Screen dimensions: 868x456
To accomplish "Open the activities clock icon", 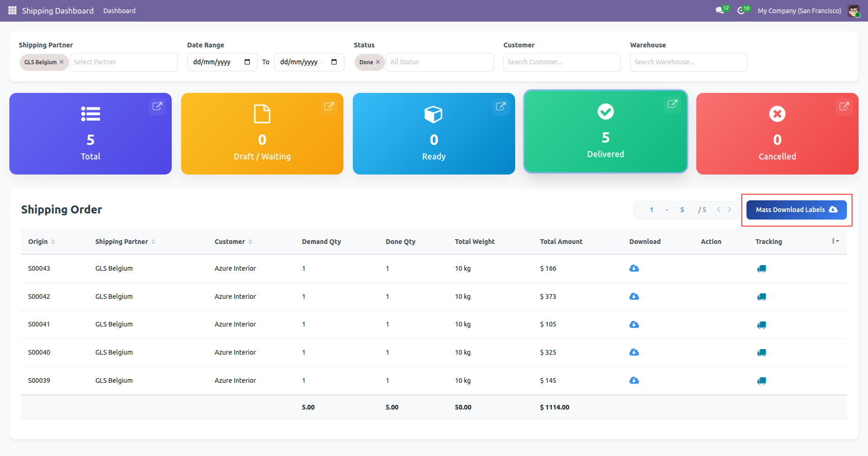I will (741, 10).
